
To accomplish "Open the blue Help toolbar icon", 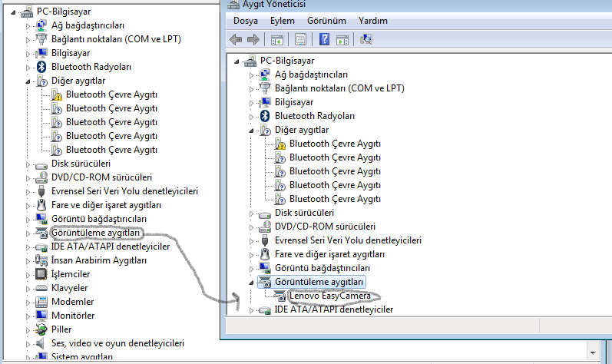I will click(324, 39).
